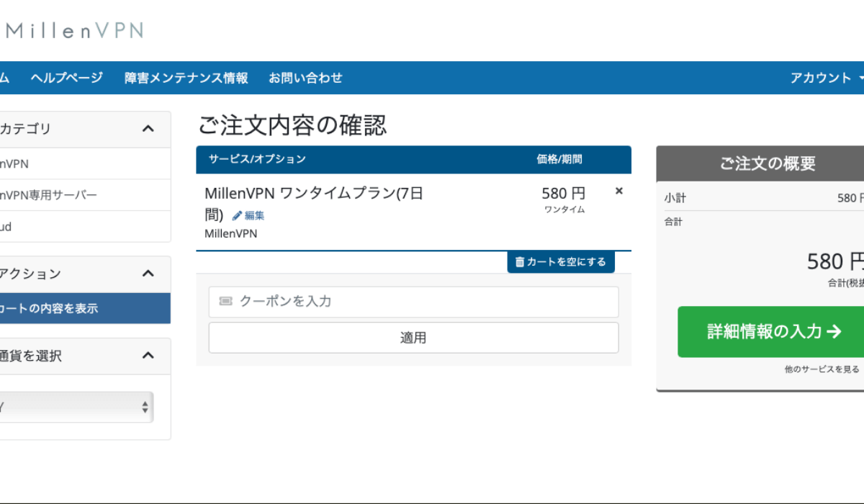Click the 580 円 price in the item row
Image resolution: width=864 pixels, height=504 pixels.
coord(564,193)
